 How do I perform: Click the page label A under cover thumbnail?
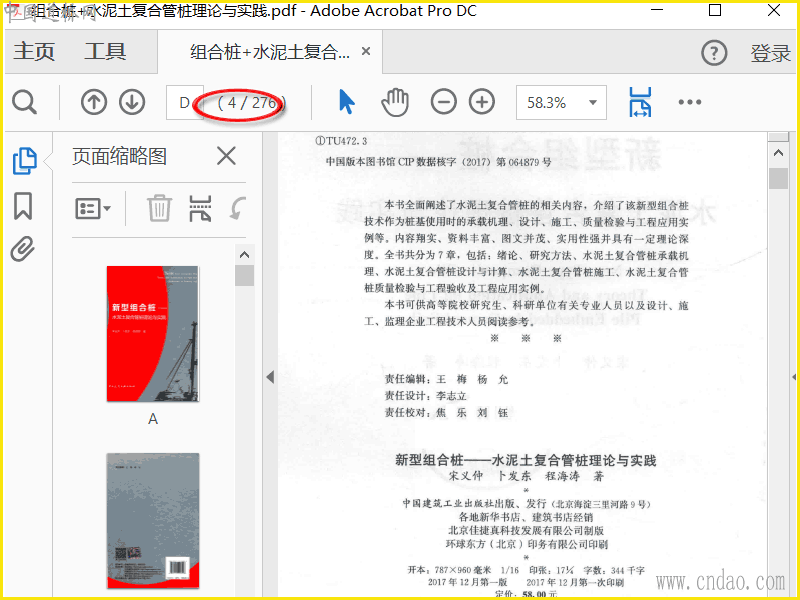pos(153,419)
